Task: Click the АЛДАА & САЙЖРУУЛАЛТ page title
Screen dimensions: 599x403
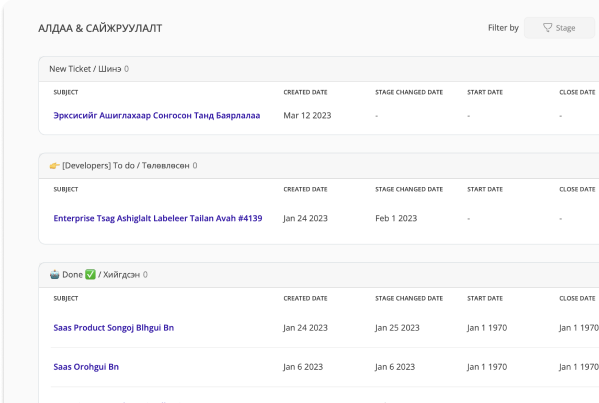Action: 100,28
